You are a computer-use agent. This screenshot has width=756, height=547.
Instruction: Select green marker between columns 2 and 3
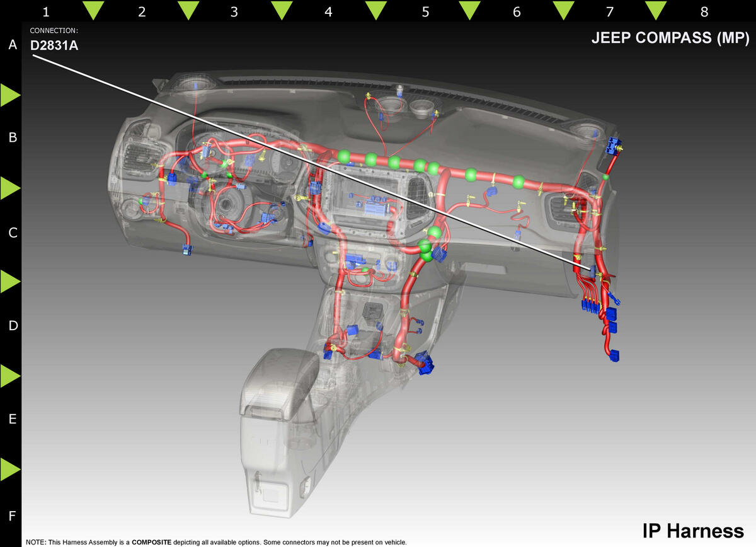coord(188,9)
